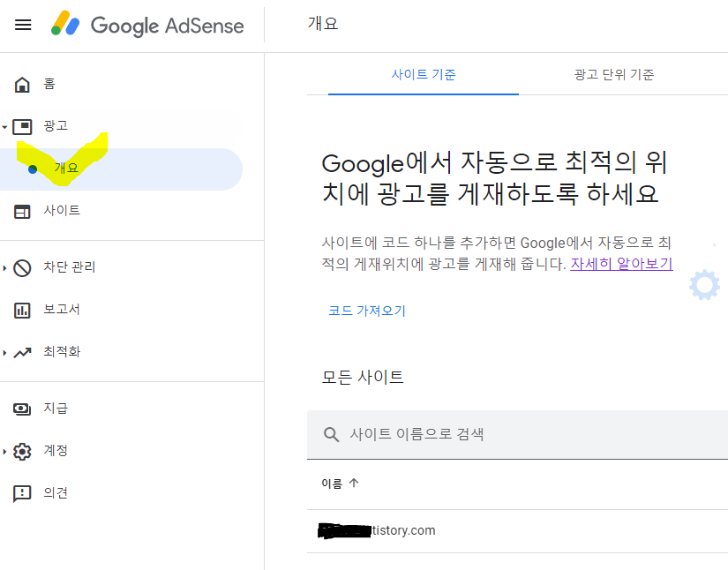Click the 보고서 reports chart icon
728x570 pixels.
(x=22, y=310)
